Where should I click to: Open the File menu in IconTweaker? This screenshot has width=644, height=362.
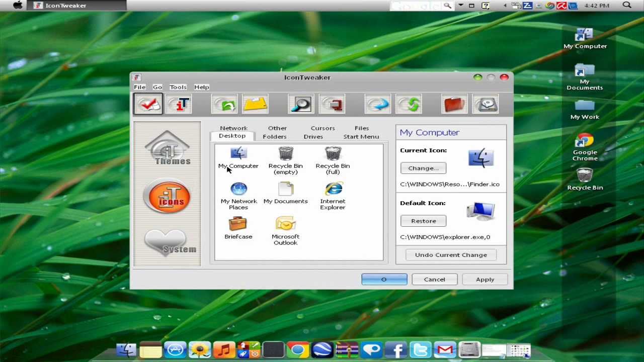pos(139,87)
